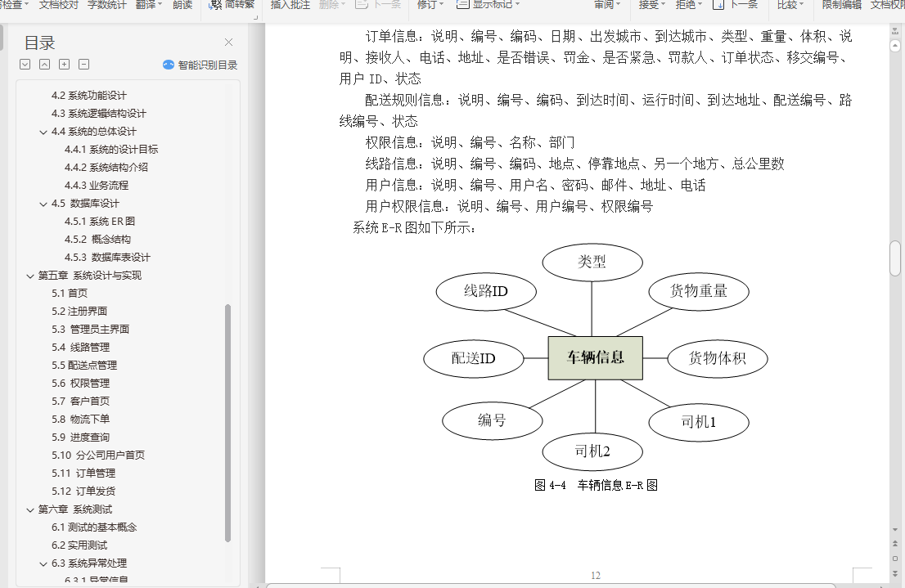Click next page double-arrow at scrollbar bottom
Screen dimensions: 905x588
[x=895, y=573]
